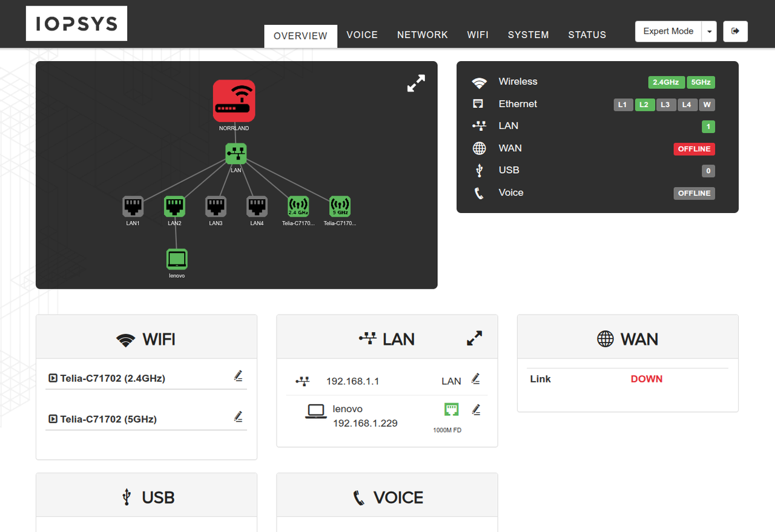Viewport: 775px width, 532px height.
Task: Click the Ethernet icon in status panel
Action: [478, 104]
